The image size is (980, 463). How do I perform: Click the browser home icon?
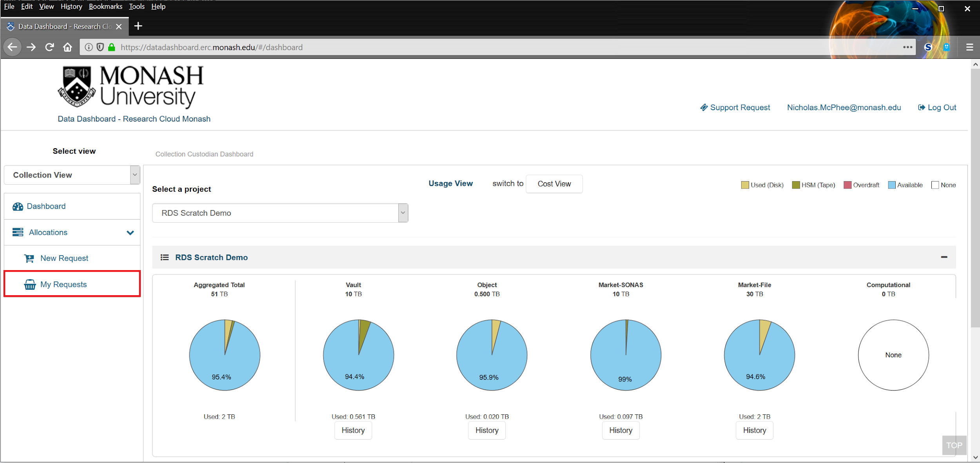(68, 47)
